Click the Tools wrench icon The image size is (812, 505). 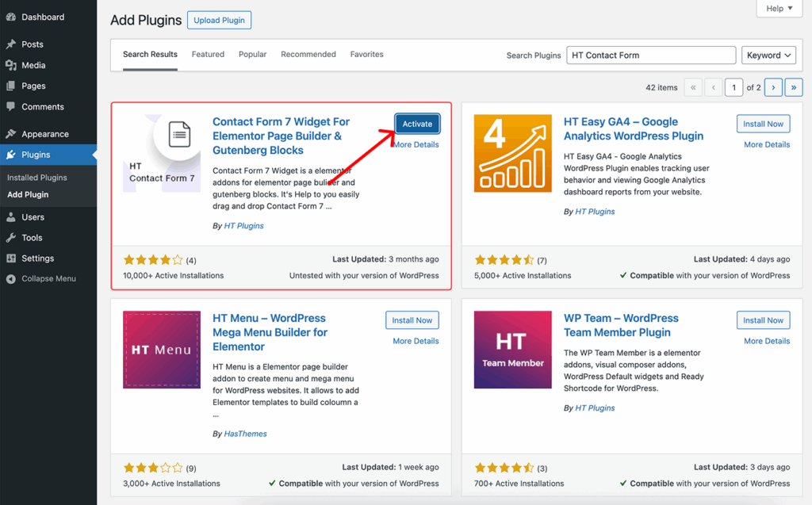point(11,238)
